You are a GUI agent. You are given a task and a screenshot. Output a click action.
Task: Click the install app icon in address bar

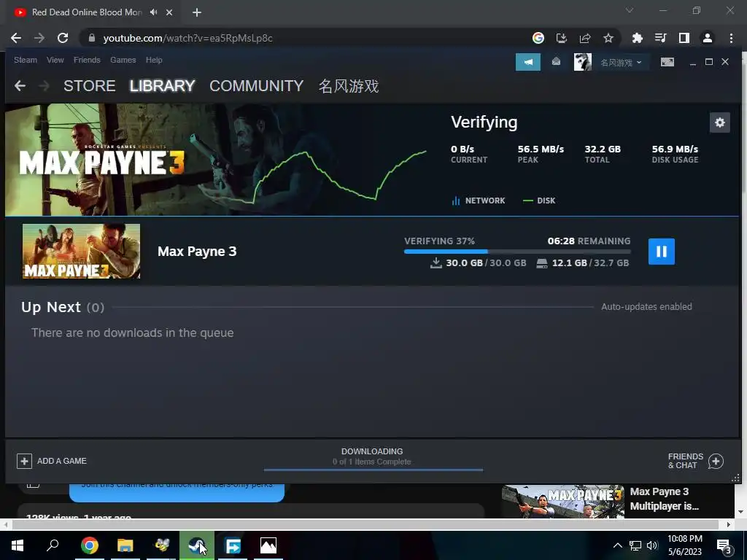(x=561, y=38)
